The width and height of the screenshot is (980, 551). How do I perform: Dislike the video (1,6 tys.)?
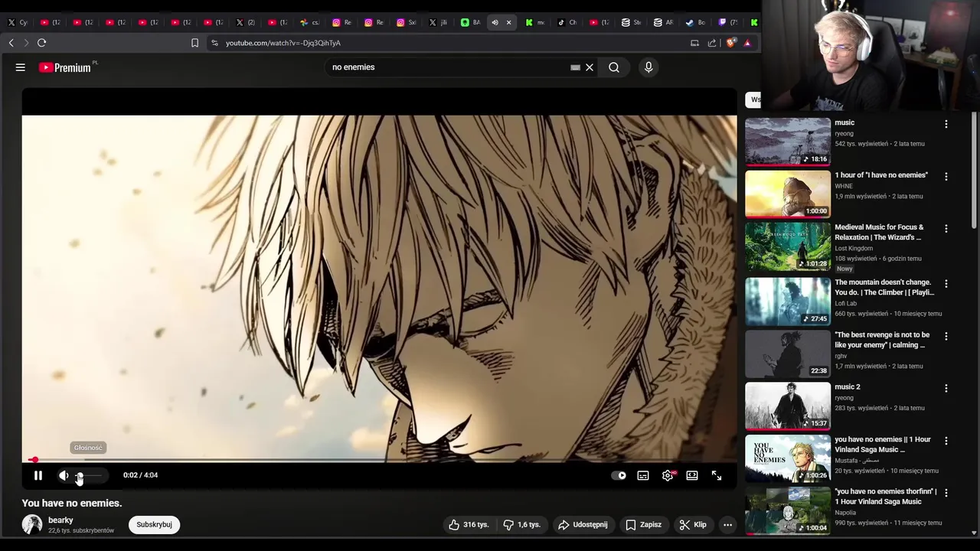521,524
